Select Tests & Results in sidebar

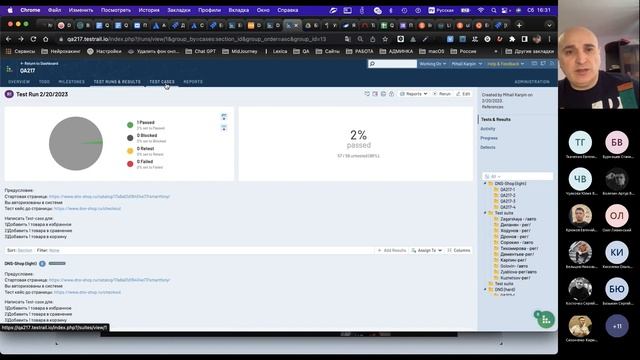[496, 120]
